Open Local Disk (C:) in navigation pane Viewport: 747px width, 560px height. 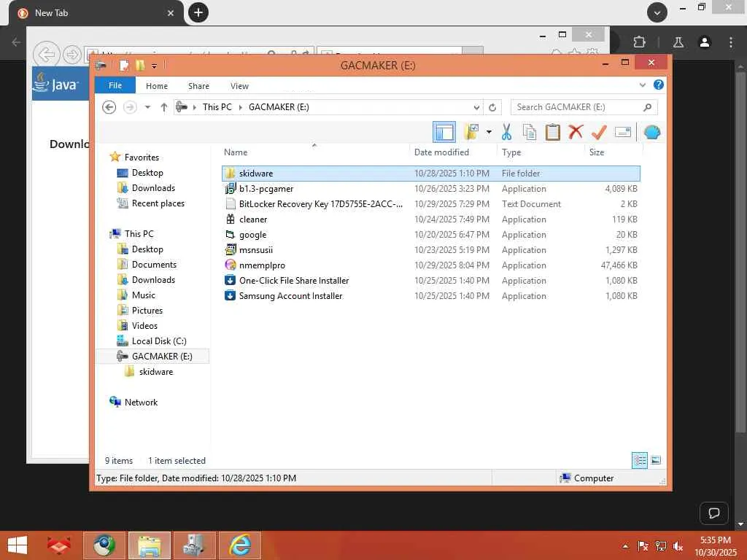(x=158, y=341)
